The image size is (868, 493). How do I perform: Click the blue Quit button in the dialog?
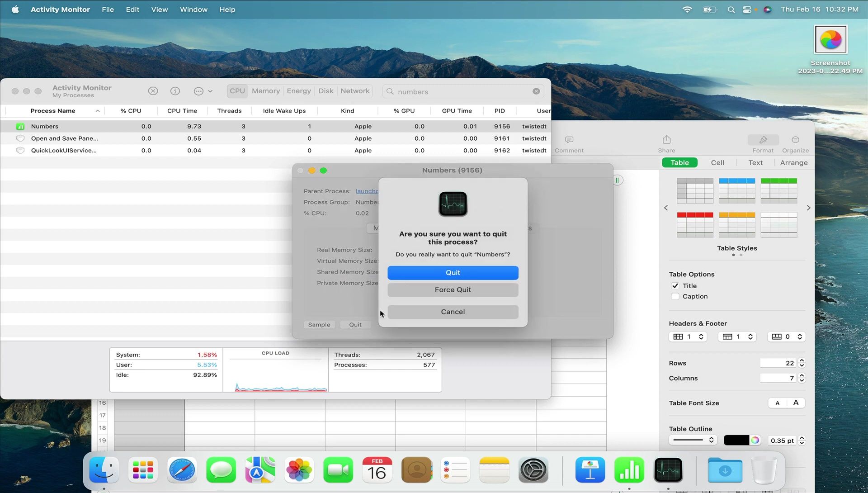pos(453,273)
